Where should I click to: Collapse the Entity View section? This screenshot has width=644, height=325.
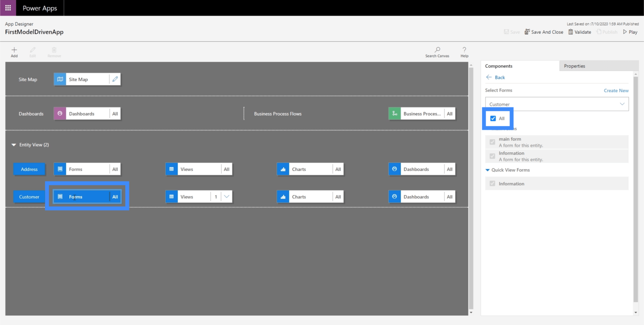pyautogui.click(x=14, y=145)
